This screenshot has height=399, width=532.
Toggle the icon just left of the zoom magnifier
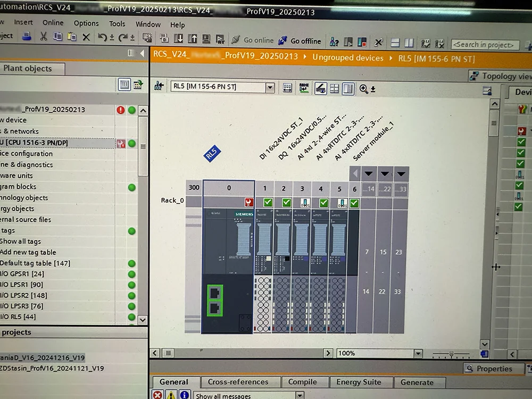(x=348, y=89)
